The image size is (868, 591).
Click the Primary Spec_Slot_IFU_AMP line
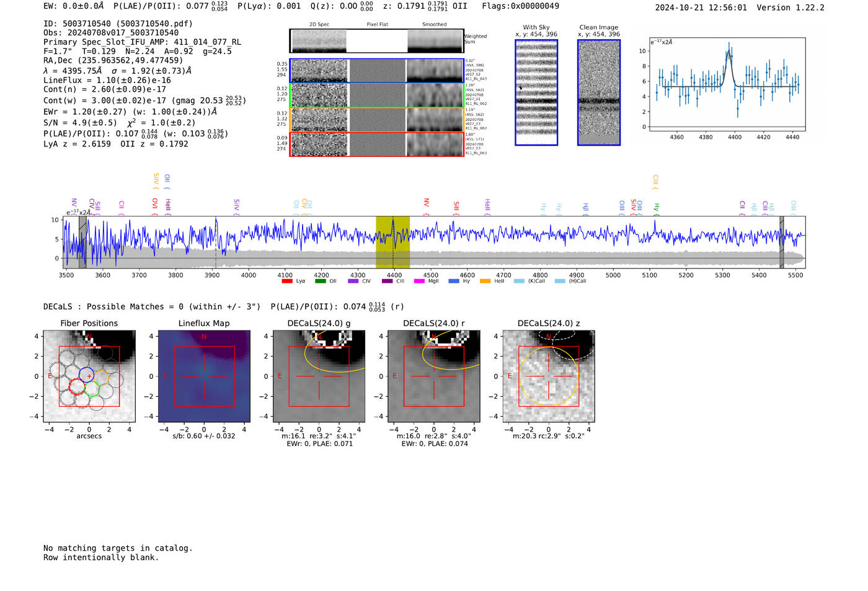143,42
